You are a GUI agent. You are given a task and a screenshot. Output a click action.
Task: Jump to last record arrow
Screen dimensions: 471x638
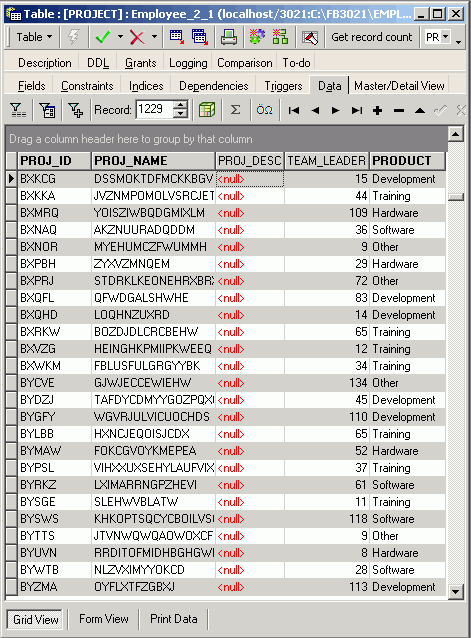click(x=357, y=110)
